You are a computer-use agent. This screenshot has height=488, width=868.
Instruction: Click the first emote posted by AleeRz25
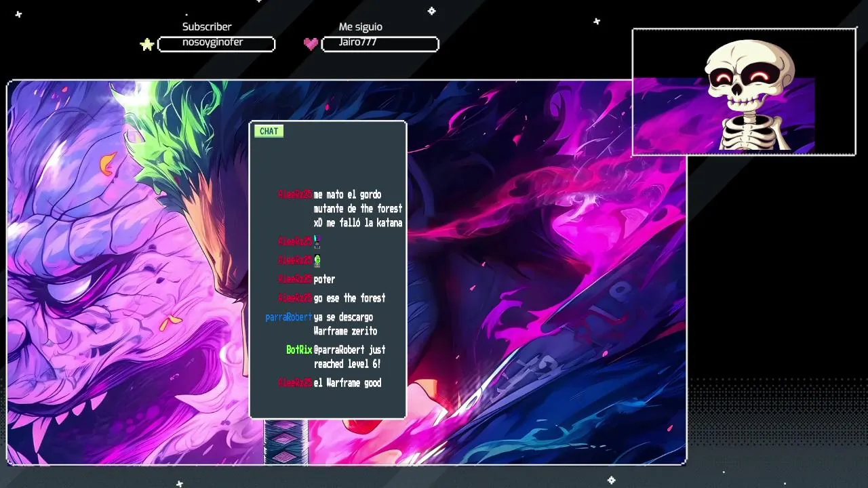[316, 241]
